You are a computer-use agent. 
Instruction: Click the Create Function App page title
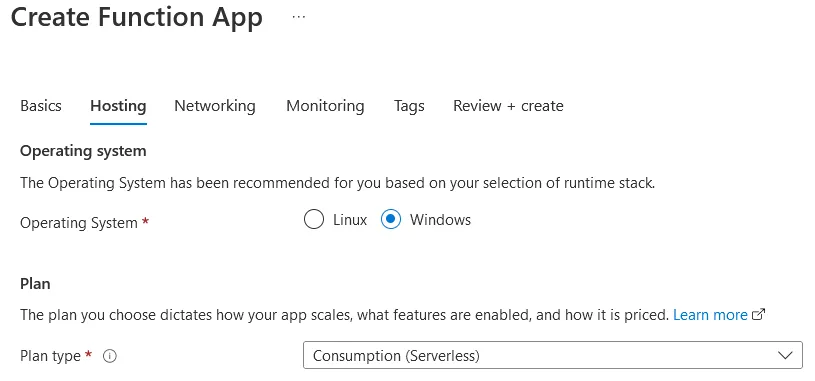click(x=137, y=17)
